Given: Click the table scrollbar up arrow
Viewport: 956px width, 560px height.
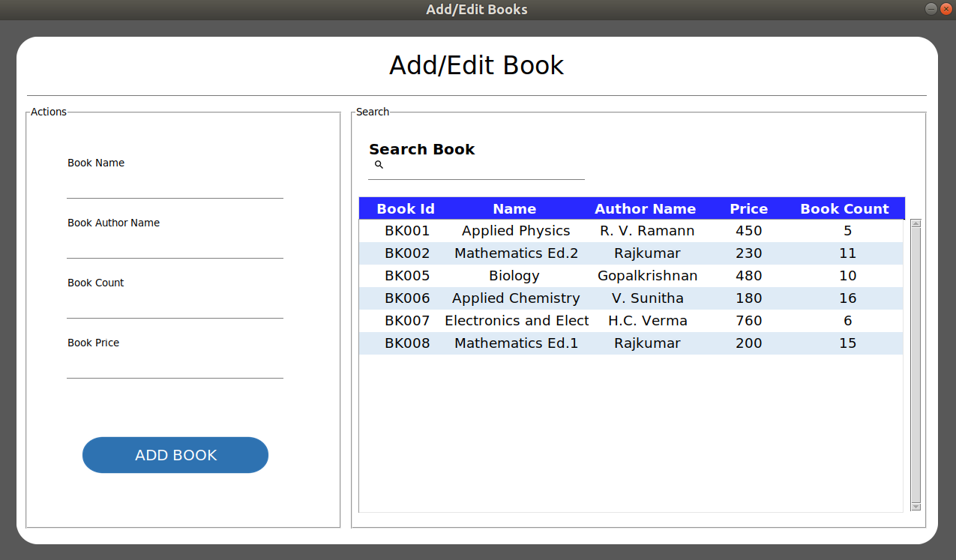Looking at the screenshot, I should [916, 223].
